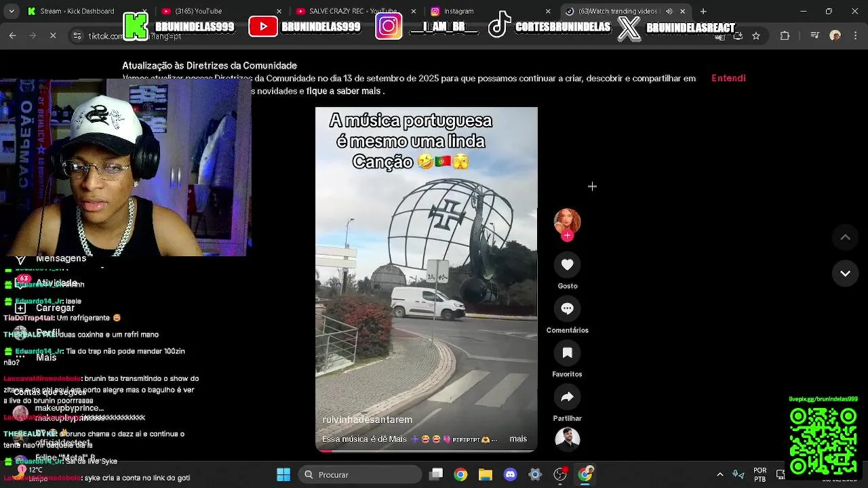Go to next video with down chevron

[x=846, y=273]
